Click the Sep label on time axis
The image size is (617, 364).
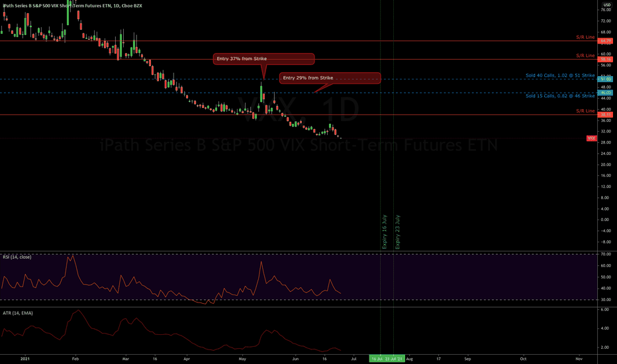pos(467,359)
